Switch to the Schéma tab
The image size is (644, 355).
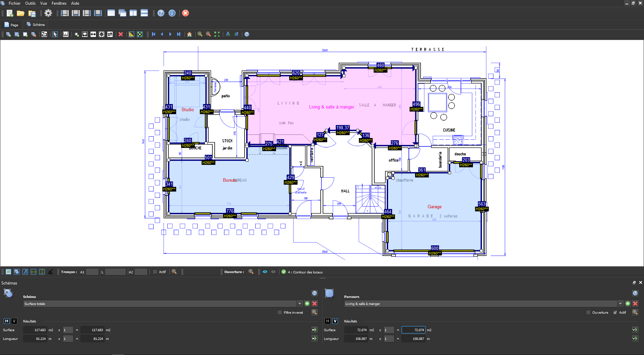click(x=36, y=25)
